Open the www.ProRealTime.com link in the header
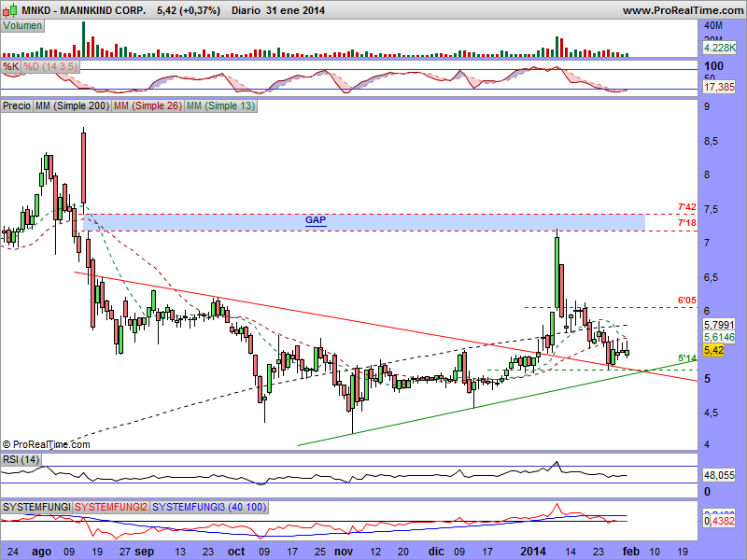Screen dimensions: 747x560 (683, 10)
